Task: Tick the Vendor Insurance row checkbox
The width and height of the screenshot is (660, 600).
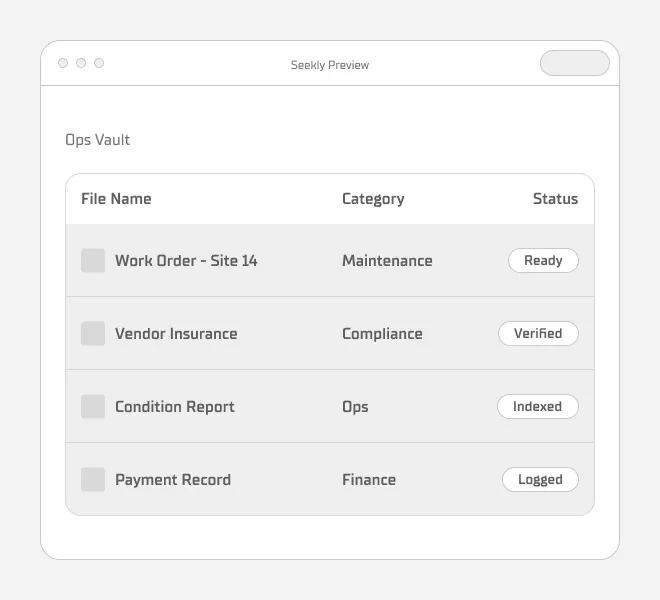Action: (93, 334)
